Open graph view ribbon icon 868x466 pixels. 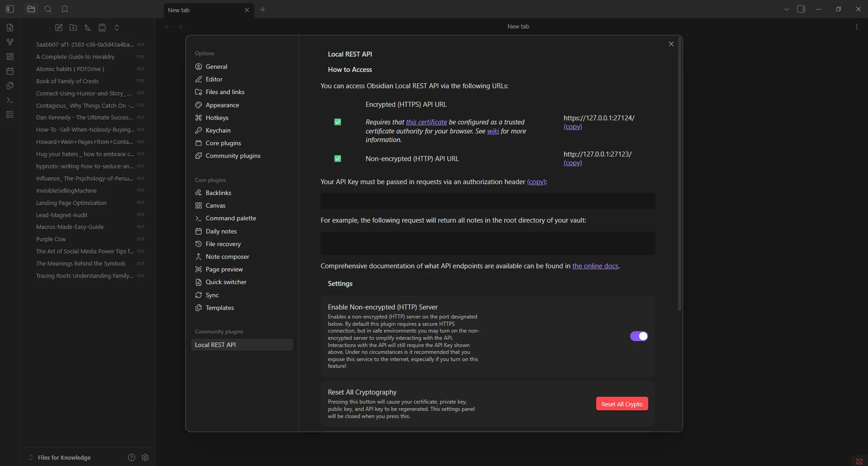[x=10, y=42]
